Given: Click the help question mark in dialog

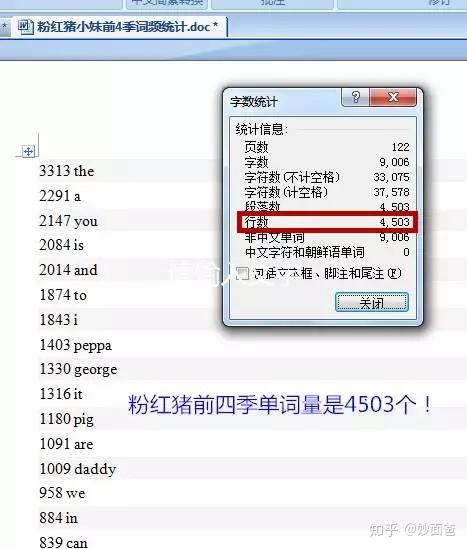Looking at the screenshot, I should tap(355, 97).
